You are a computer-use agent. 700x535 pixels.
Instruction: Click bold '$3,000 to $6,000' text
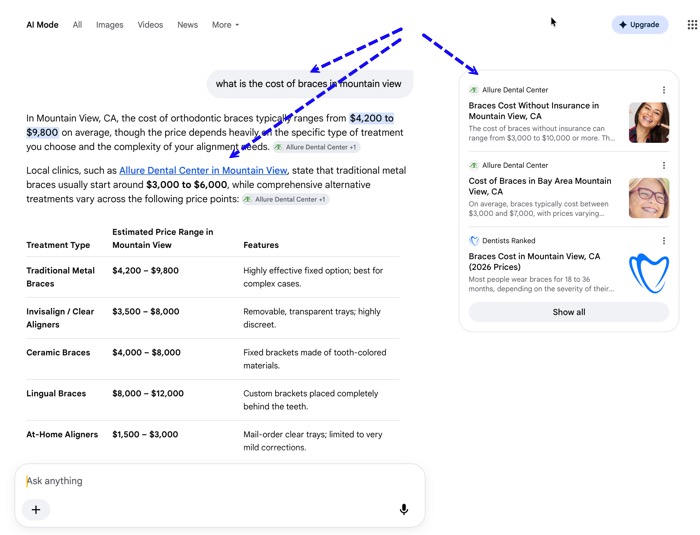(x=187, y=184)
